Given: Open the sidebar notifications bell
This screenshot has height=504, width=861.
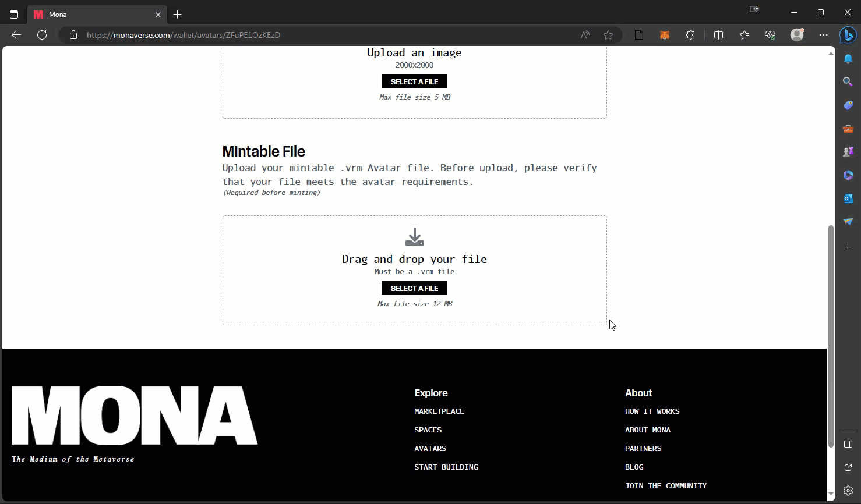Looking at the screenshot, I should (848, 59).
